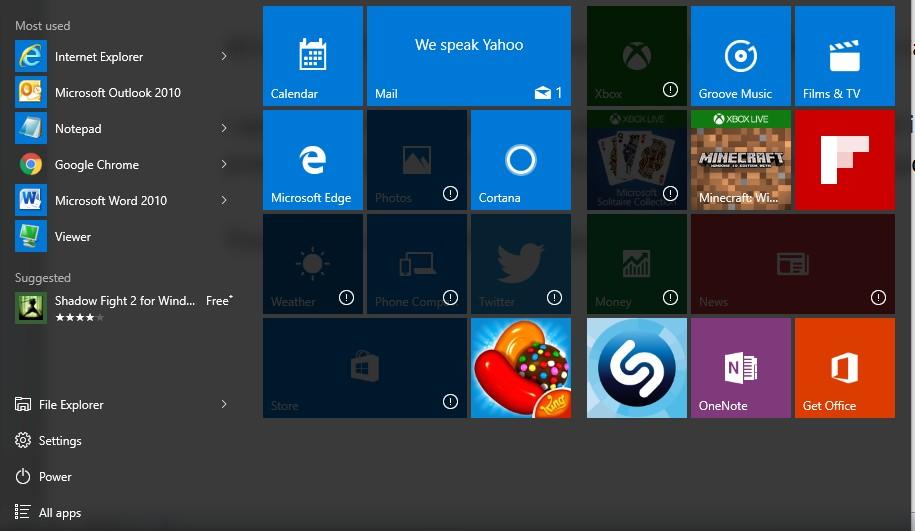Open Films & TV tile
Screen dimensions: 915x531
pyautogui.click(x=844, y=56)
